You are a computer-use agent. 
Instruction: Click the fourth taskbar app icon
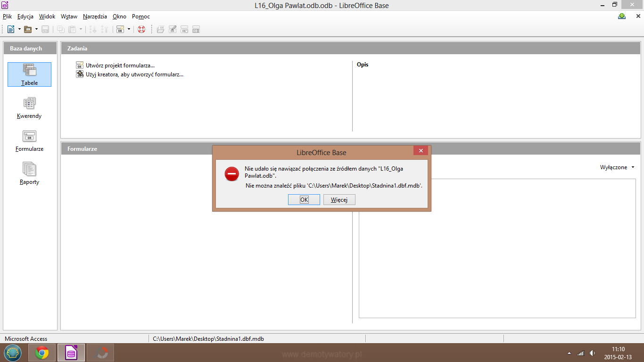click(x=100, y=353)
